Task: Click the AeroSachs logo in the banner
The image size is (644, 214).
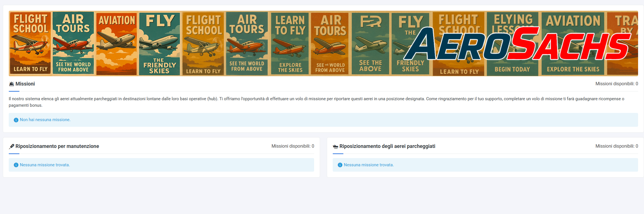Action: (518, 44)
